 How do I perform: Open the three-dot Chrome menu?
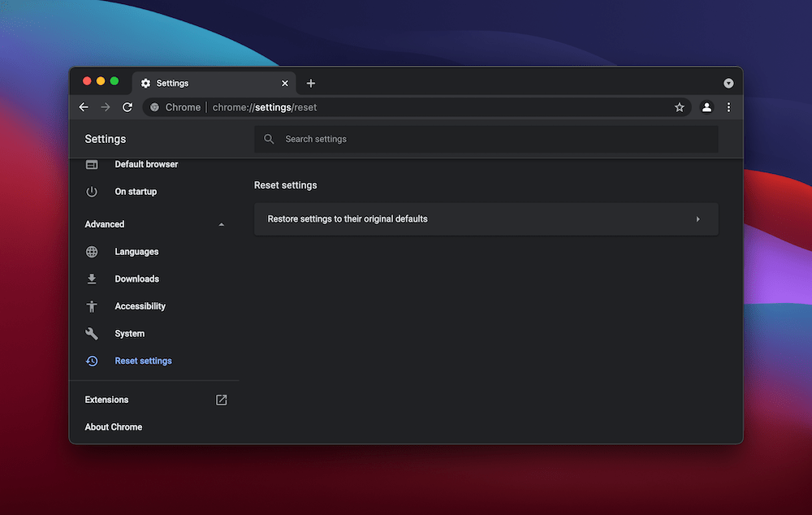coord(728,106)
